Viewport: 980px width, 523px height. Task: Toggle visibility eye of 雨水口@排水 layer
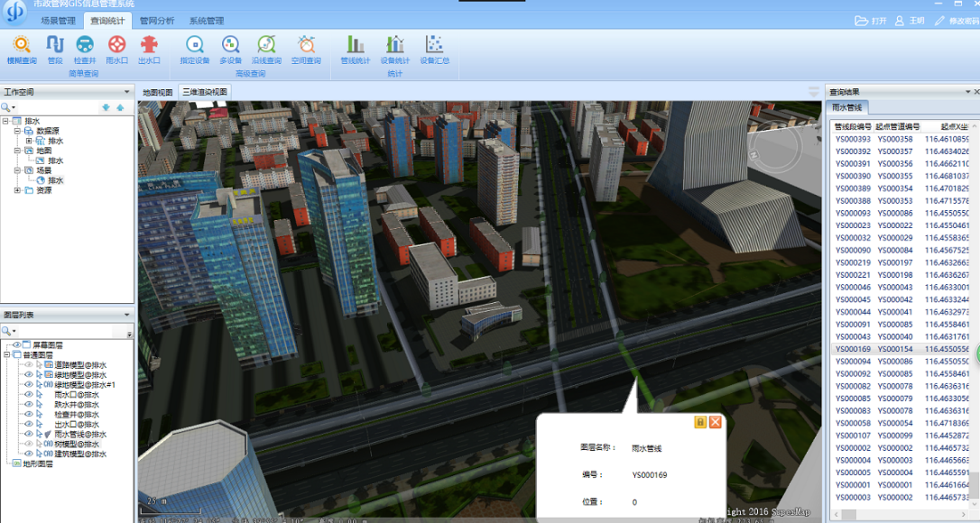point(29,395)
